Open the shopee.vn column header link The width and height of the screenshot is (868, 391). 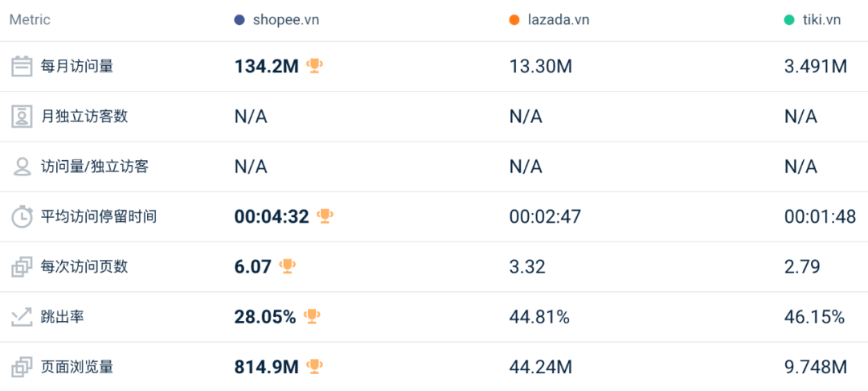tap(285, 20)
